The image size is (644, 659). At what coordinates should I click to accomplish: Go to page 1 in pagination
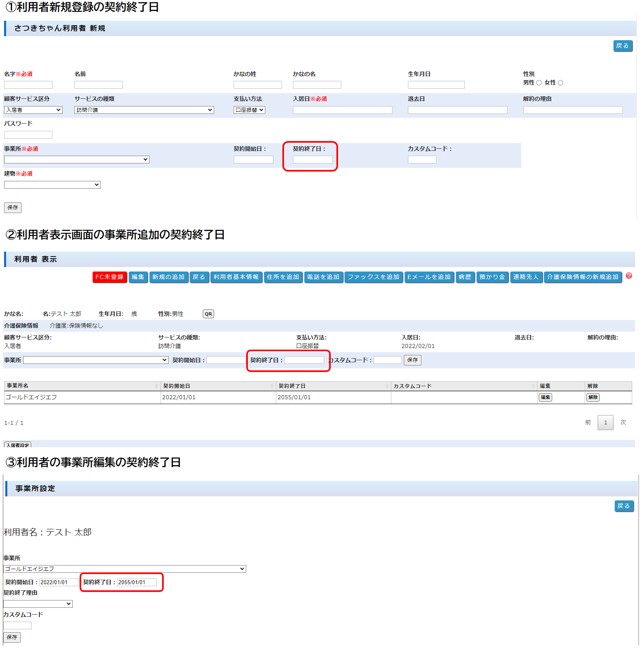(605, 423)
